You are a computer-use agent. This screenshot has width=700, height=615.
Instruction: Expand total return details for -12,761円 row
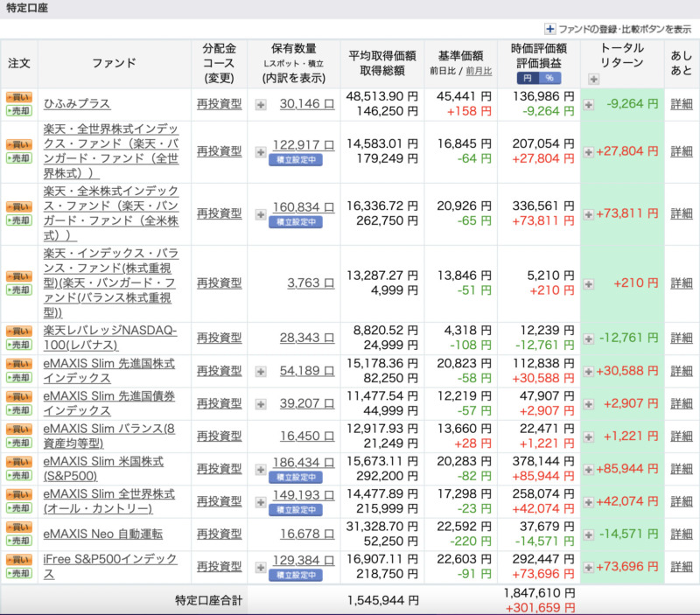589,339
